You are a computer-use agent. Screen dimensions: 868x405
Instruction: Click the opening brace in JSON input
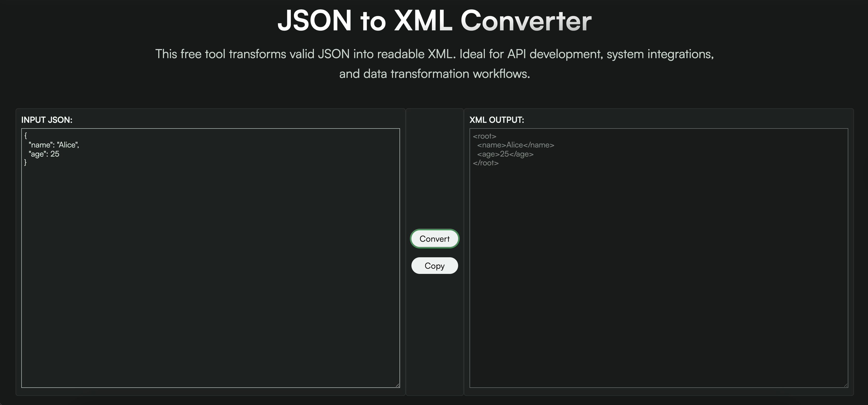point(26,136)
